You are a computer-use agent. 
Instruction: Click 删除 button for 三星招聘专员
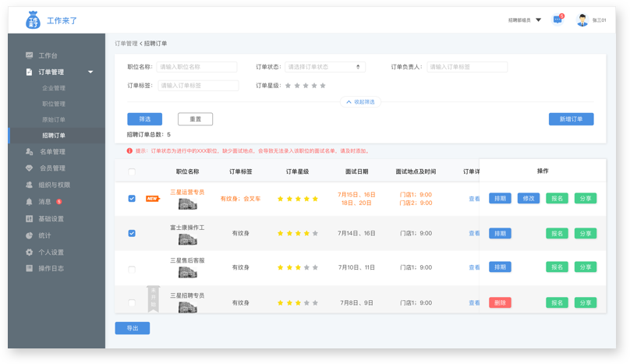coord(500,302)
